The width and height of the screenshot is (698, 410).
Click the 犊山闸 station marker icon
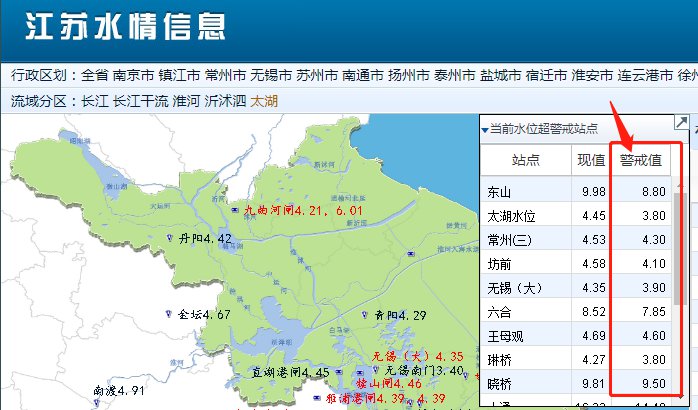pos(360,373)
